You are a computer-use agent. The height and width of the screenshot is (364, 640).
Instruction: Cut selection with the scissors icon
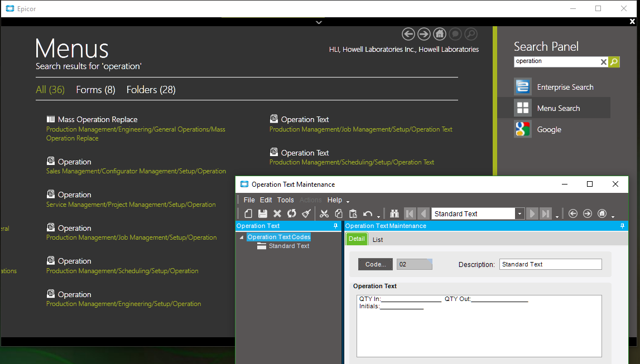point(324,213)
